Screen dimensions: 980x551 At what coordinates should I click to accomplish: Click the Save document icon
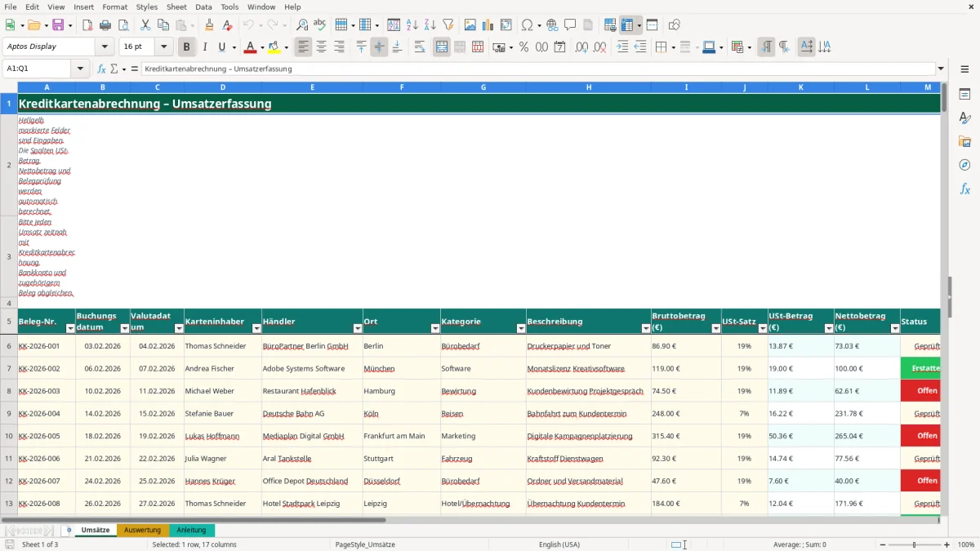[58, 25]
